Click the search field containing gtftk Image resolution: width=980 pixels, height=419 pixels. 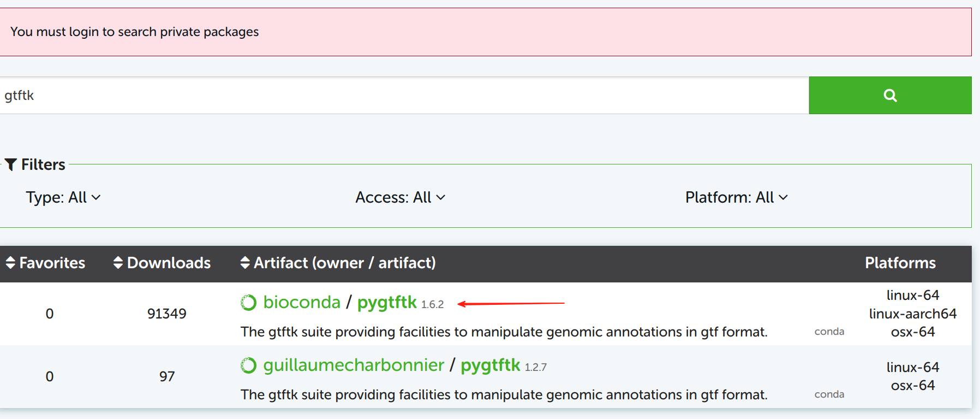coord(404,96)
